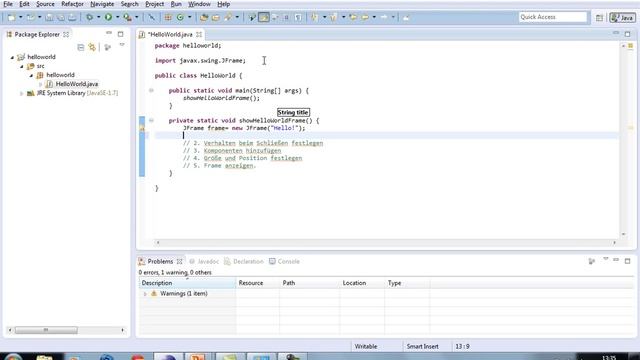
Task: Minimize the editor area
Action: pyautogui.click(x=616, y=33)
